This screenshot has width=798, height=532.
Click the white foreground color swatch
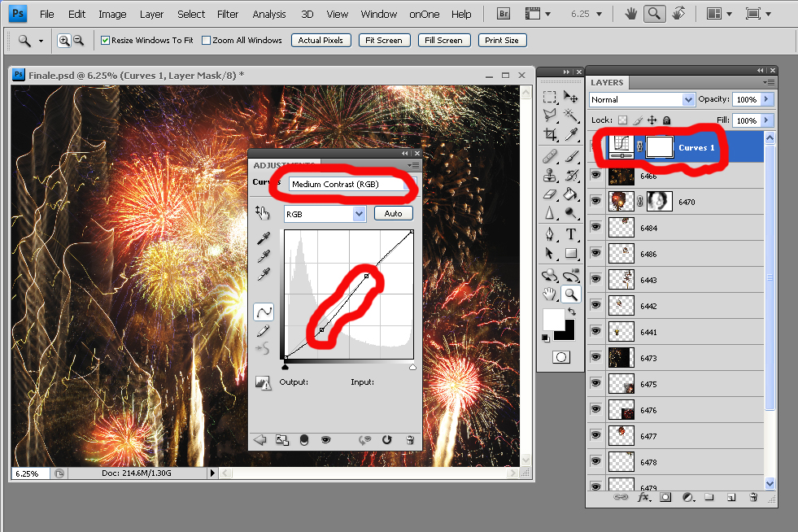(554, 319)
